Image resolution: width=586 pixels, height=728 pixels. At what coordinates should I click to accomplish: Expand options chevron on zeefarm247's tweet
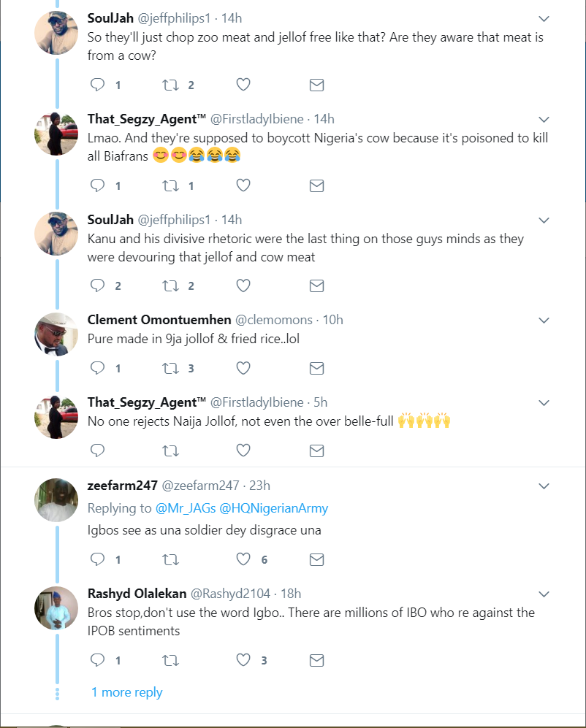click(544, 486)
